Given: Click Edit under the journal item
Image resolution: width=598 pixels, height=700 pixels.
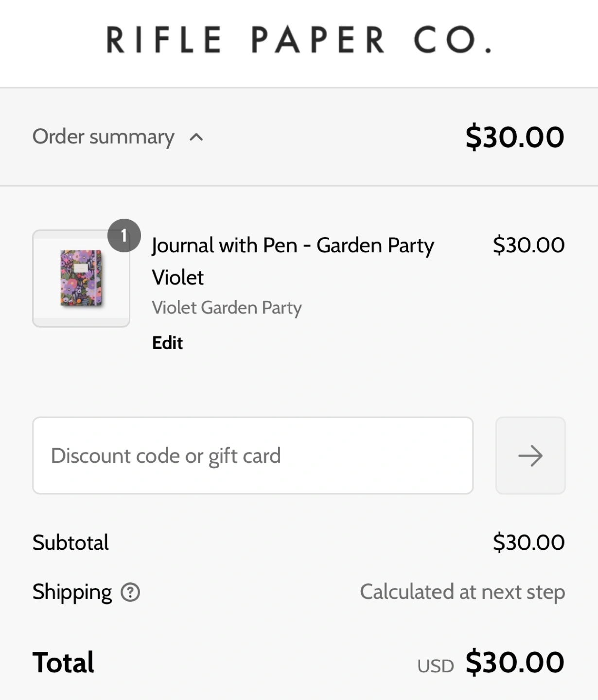Looking at the screenshot, I should pos(167,343).
